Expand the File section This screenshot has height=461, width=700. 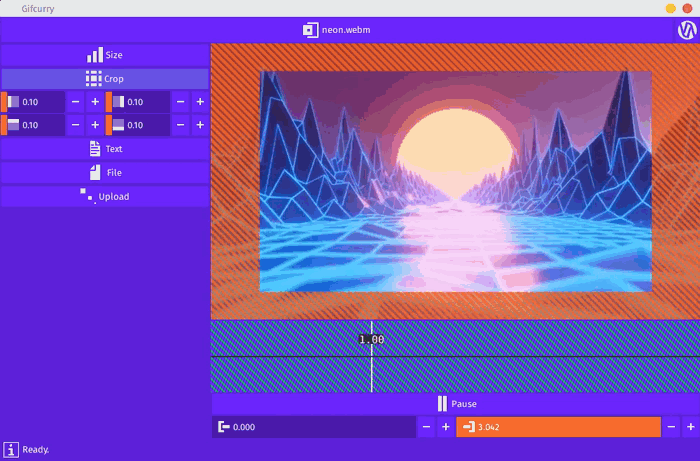[105, 173]
